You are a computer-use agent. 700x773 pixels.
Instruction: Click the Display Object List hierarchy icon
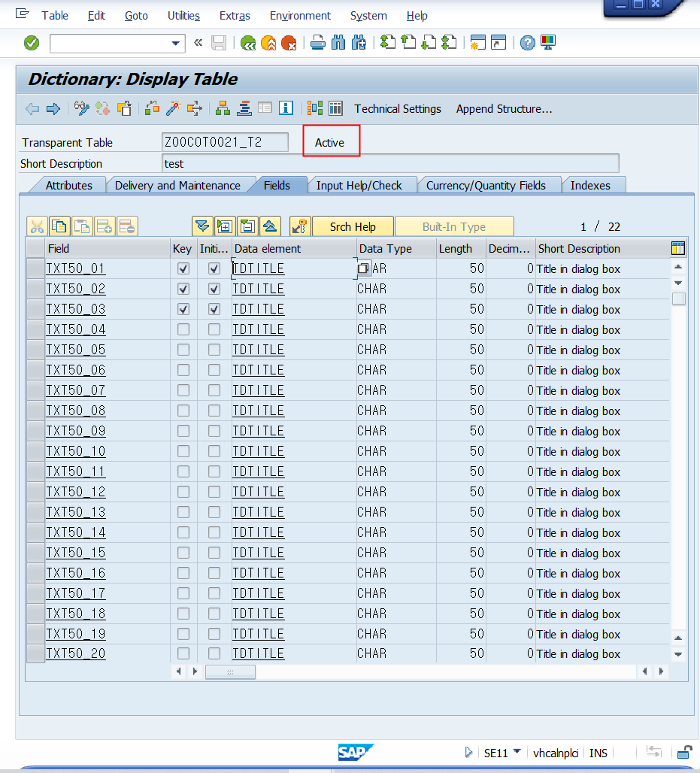(x=223, y=108)
